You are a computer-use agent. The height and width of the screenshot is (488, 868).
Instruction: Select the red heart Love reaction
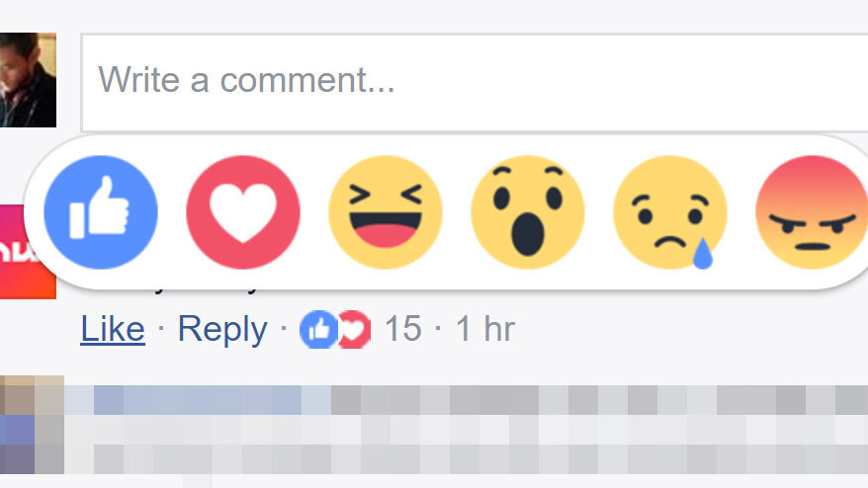[x=243, y=212]
